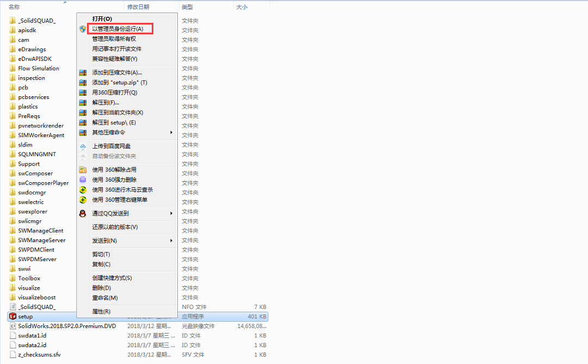The width and height of the screenshot is (588, 364).
Task: Sort by the 大小 column header
Action: coord(242,7)
